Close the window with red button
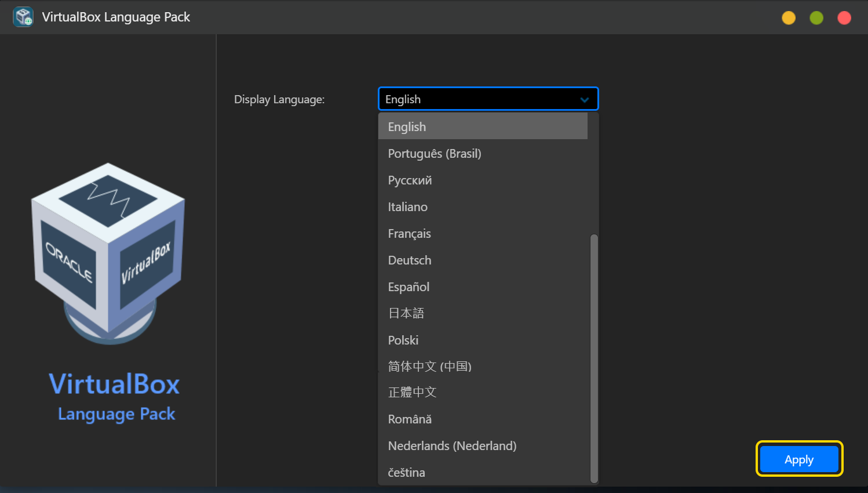Image resolution: width=868 pixels, height=493 pixels. point(844,18)
